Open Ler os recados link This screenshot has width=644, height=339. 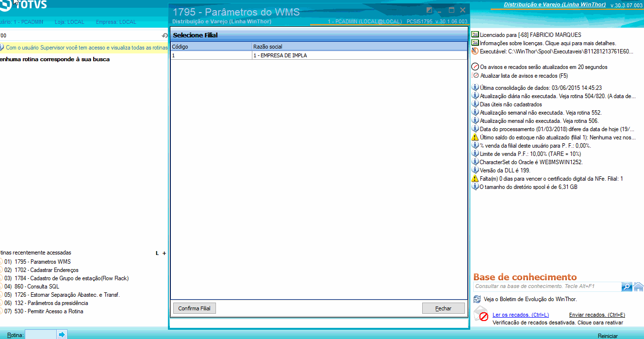[520, 315]
